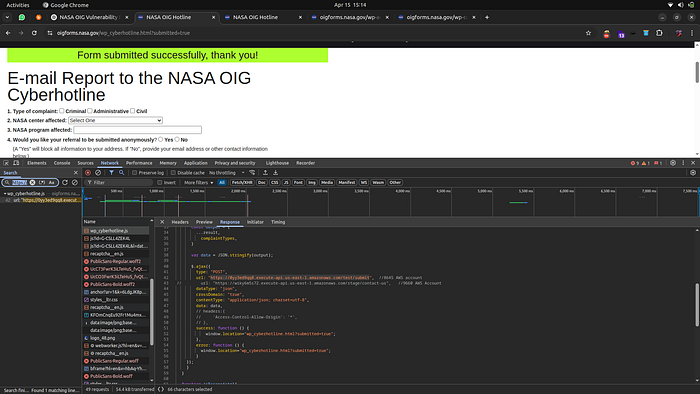Click the network Filter text field

click(x=118, y=182)
